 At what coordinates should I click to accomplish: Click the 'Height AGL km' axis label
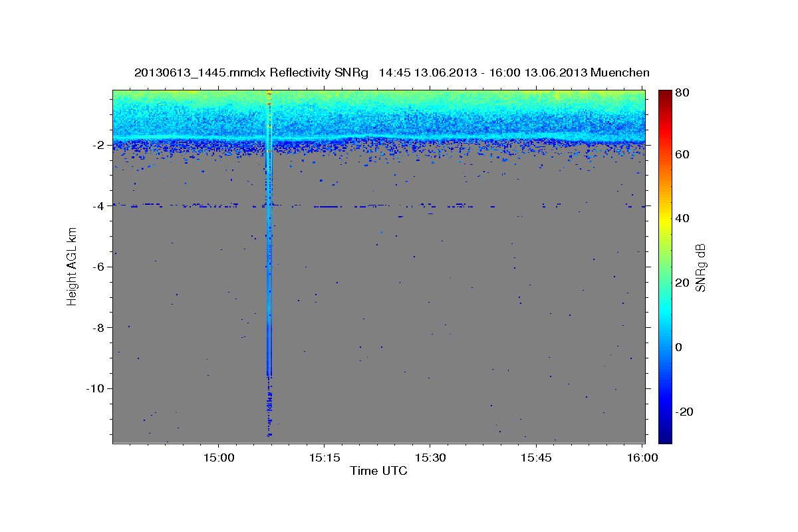click(x=71, y=266)
